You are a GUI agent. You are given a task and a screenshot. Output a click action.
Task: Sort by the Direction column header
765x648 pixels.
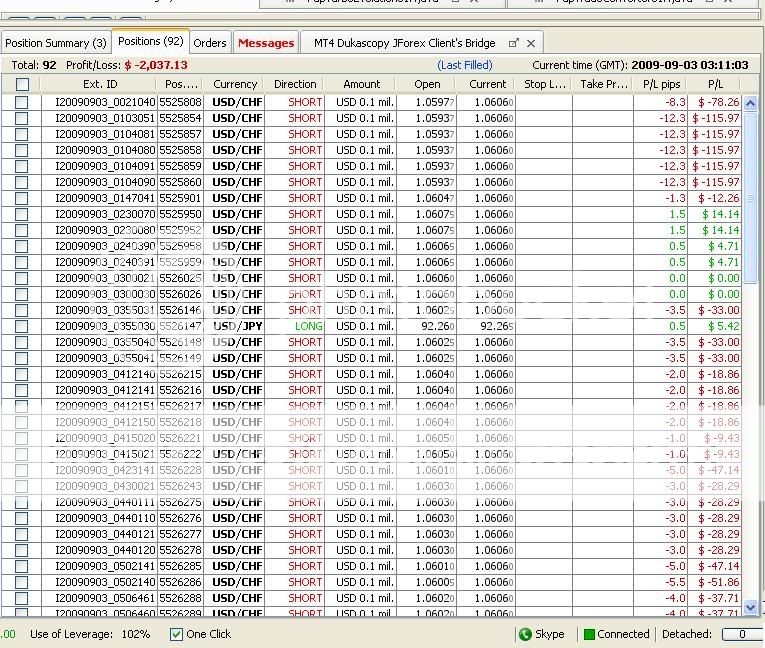click(295, 84)
